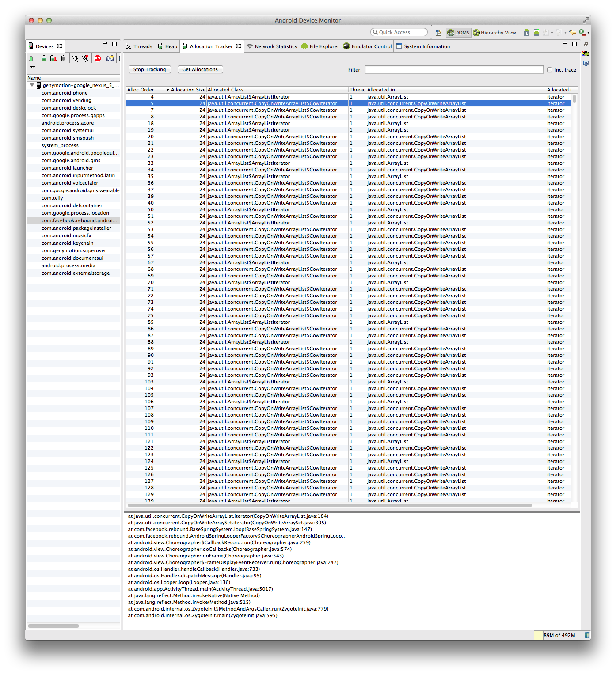616x675 pixels.
Task: Click the Get Allocations button
Action: coord(200,69)
